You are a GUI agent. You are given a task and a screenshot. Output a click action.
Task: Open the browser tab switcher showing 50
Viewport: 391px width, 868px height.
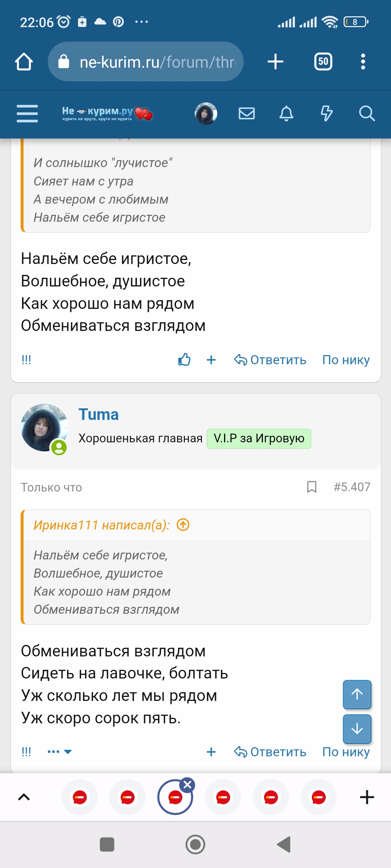pyautogui.click(x=323, y=61)
